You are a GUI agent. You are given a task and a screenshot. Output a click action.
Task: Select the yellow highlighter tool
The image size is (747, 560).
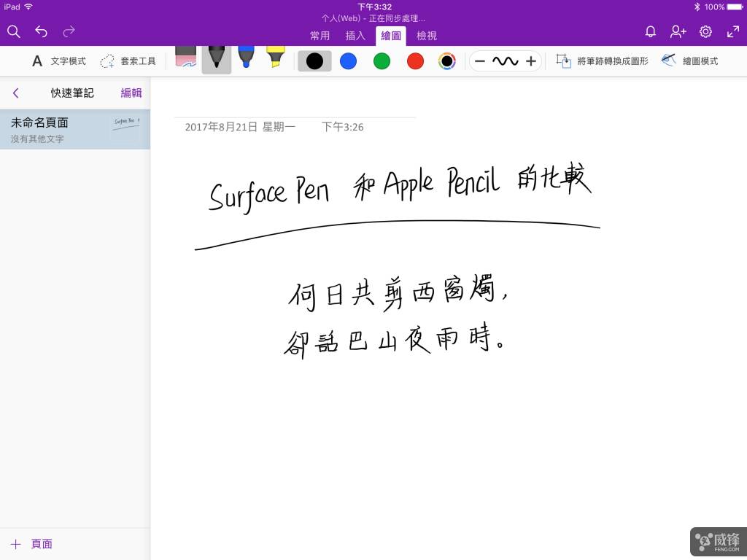(275, 58)
